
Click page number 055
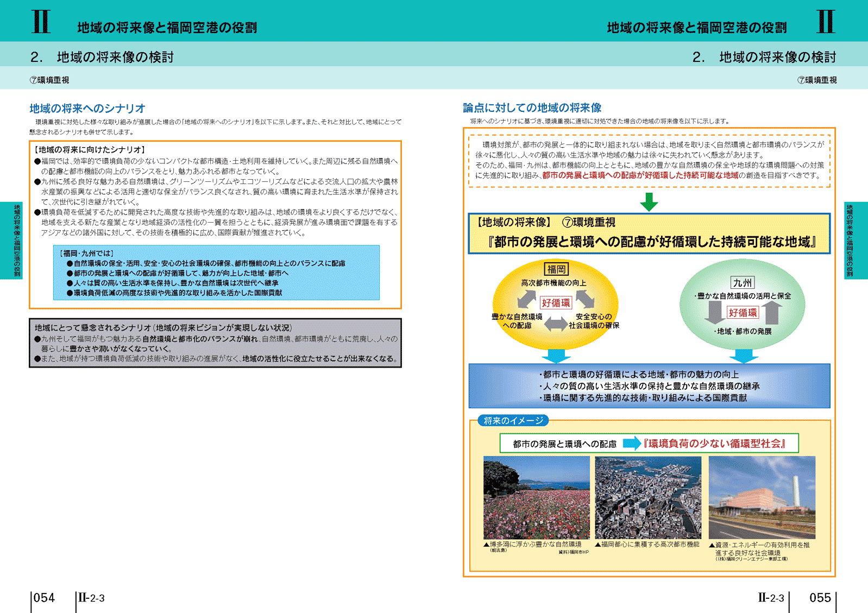point(820,598)
